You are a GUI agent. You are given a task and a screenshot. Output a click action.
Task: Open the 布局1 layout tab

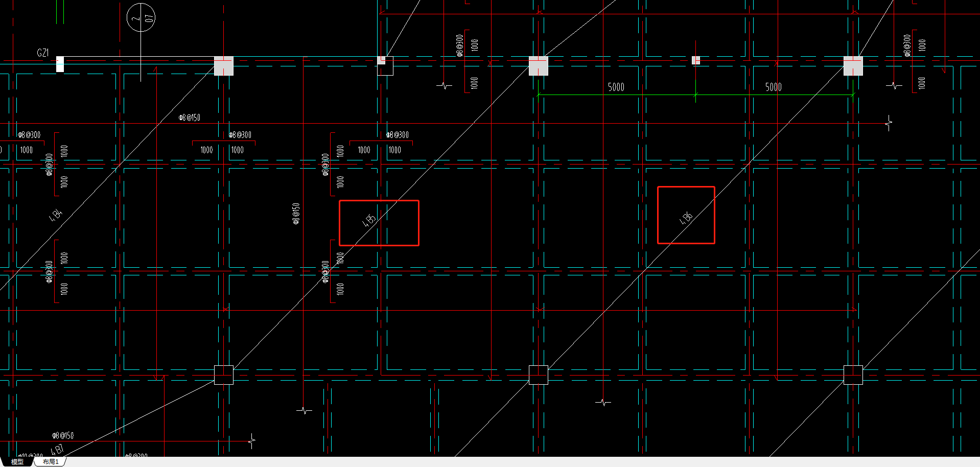click(51, 462)
